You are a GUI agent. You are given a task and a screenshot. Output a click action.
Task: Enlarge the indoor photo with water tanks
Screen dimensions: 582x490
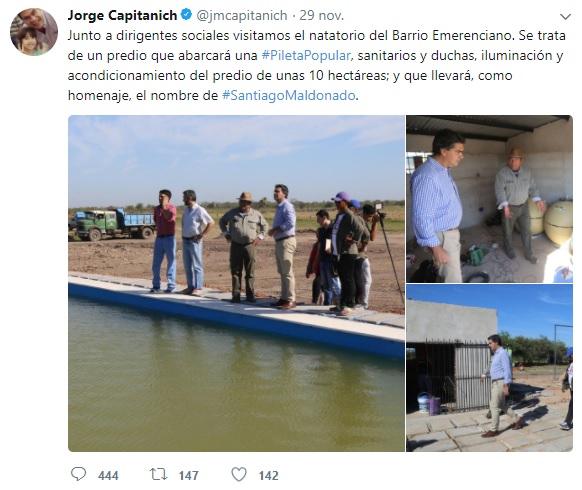click(489, 199)
